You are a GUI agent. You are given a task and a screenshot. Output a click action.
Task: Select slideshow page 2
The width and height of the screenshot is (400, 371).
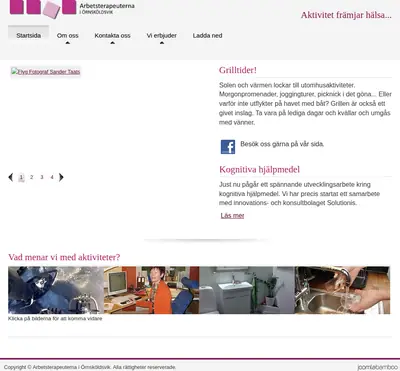pyautogui.click(x=32, y=177)
